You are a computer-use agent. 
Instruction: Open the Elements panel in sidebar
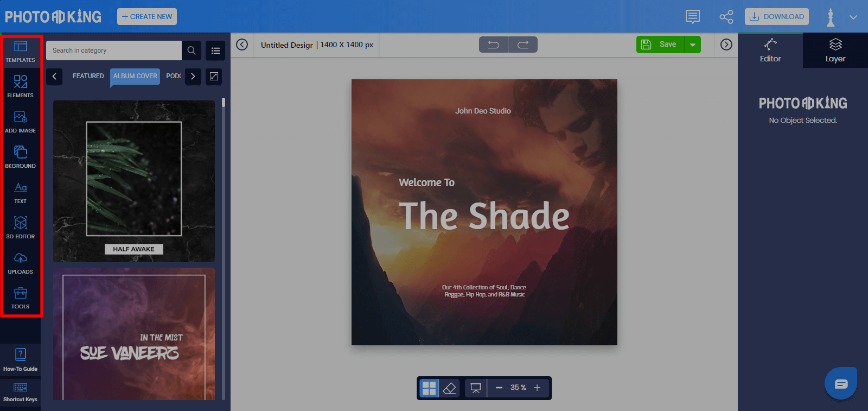[20, 86]
